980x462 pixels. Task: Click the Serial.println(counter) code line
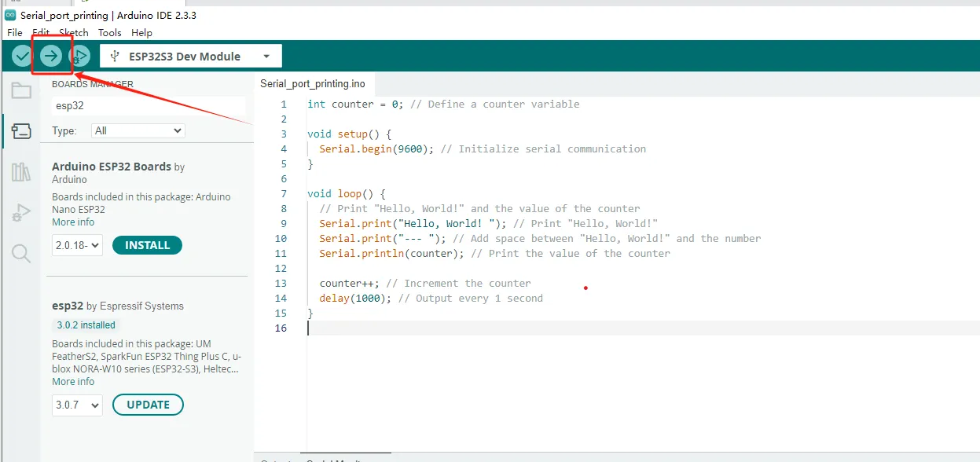pos(494,253)
